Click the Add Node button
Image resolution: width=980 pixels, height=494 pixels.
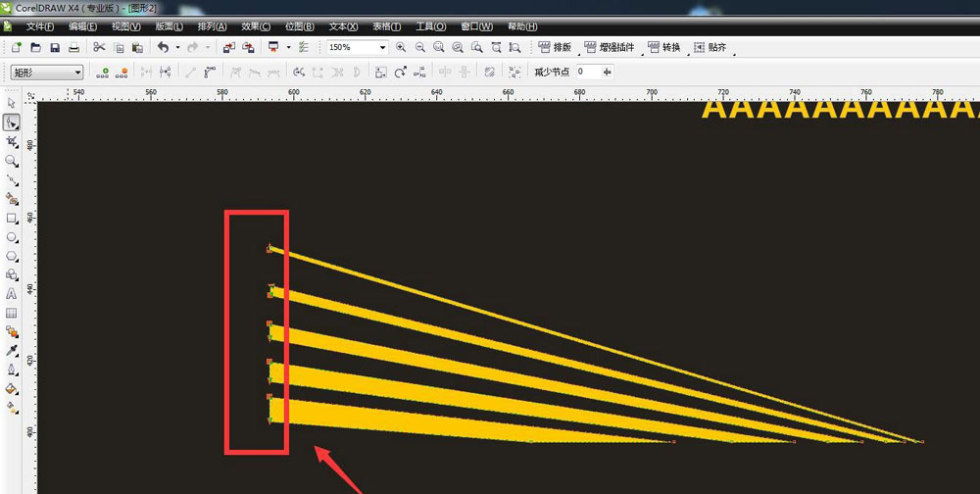103,72
